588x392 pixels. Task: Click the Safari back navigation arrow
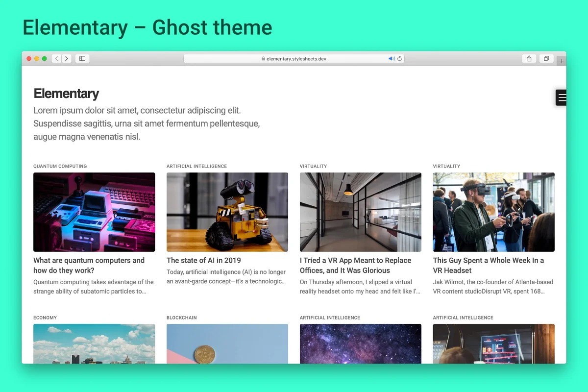57,59
